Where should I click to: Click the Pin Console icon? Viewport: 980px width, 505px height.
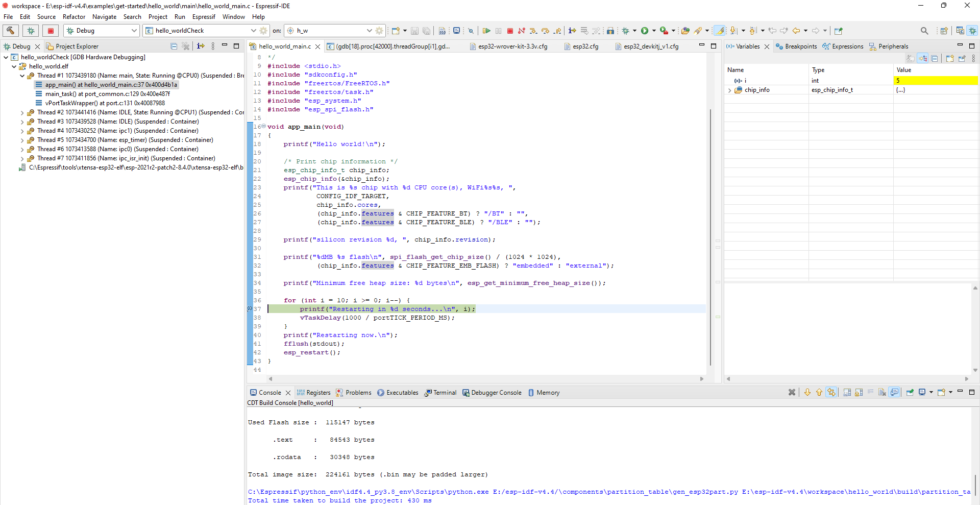tap(910, 392)
